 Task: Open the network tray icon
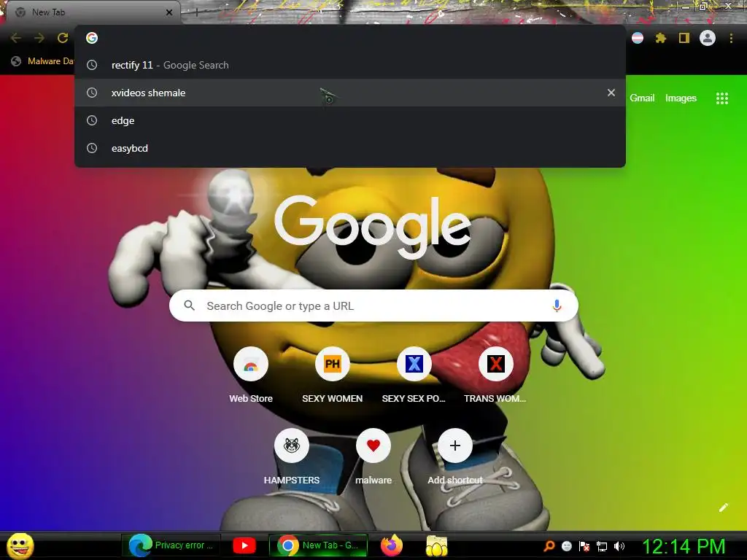pyautogui.click(x=602, y=546)
